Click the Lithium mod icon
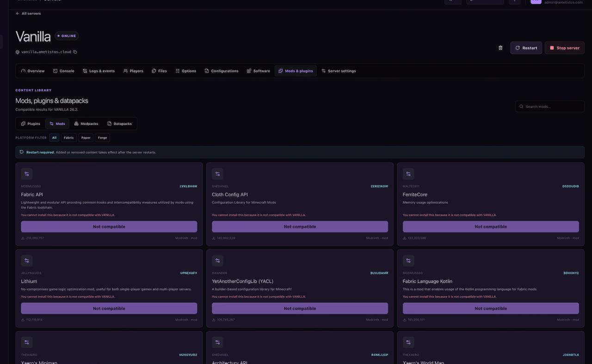 27,261
